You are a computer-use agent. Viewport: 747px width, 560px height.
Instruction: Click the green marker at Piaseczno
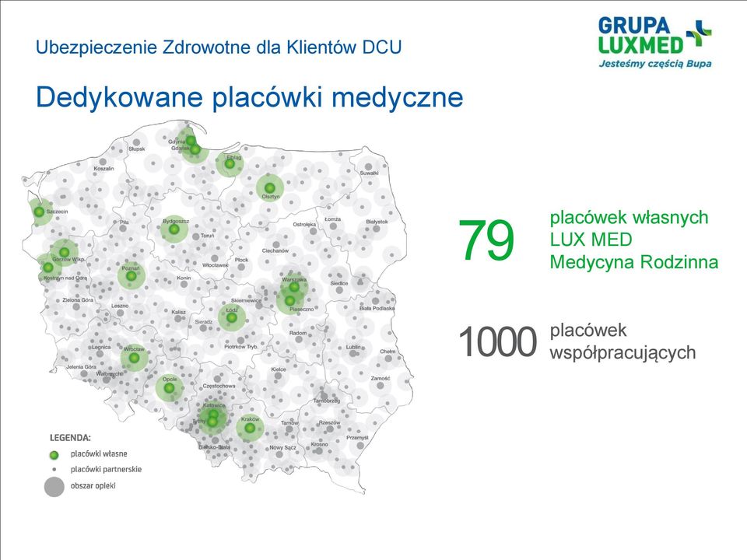coord(289,301)
